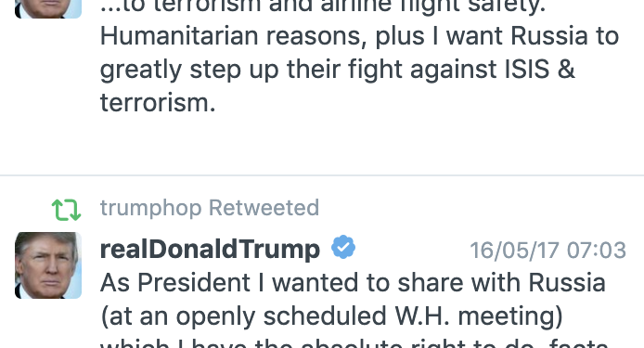
Task: Click the partially visible avatar at top
Action: pyautogui.click(x=48, y=9)
